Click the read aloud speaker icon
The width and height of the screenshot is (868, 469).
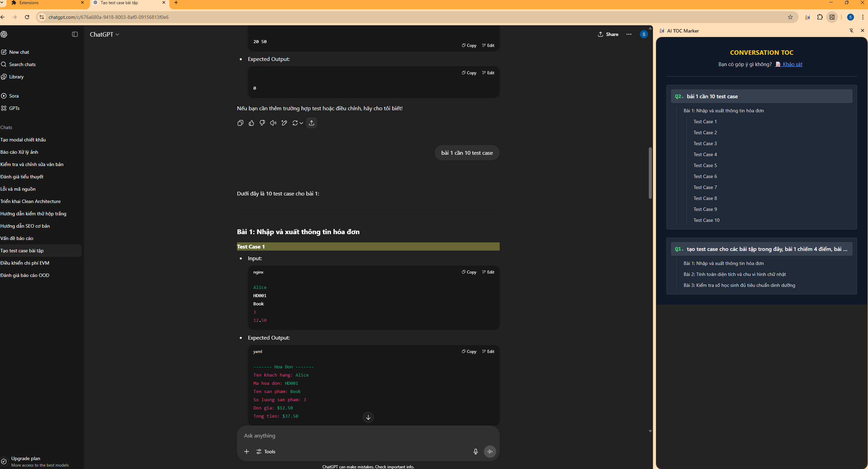(x=273, y=123)
